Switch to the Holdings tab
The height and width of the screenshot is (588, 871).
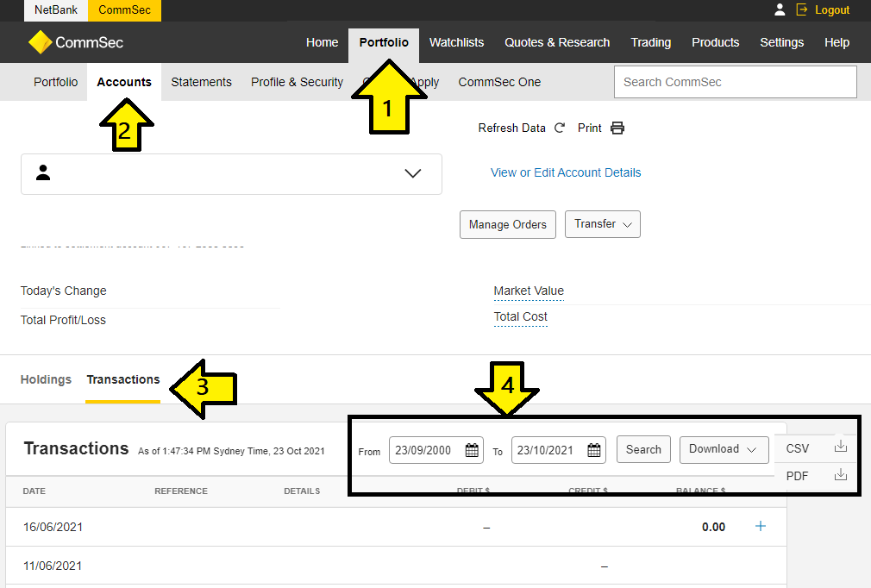point(46,379)
